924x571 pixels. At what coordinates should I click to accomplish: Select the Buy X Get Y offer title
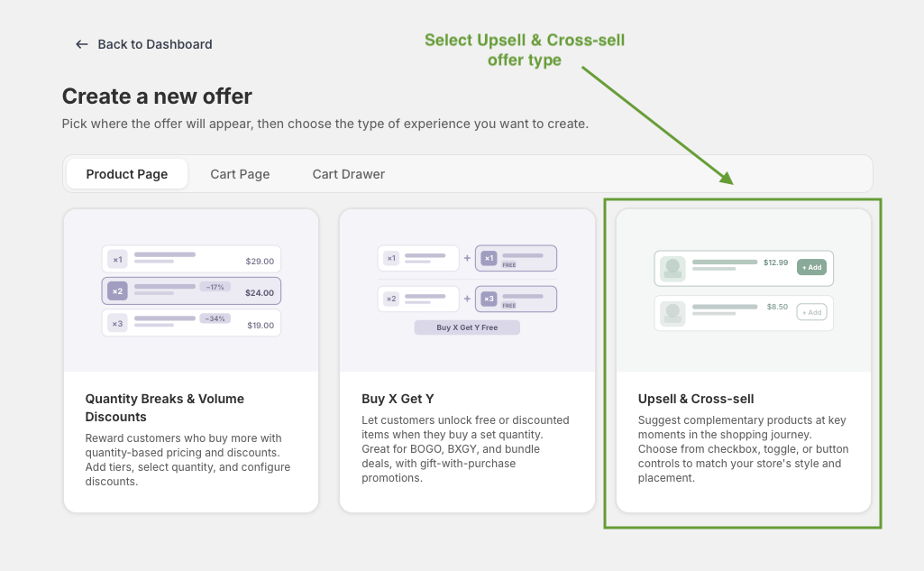398,399
